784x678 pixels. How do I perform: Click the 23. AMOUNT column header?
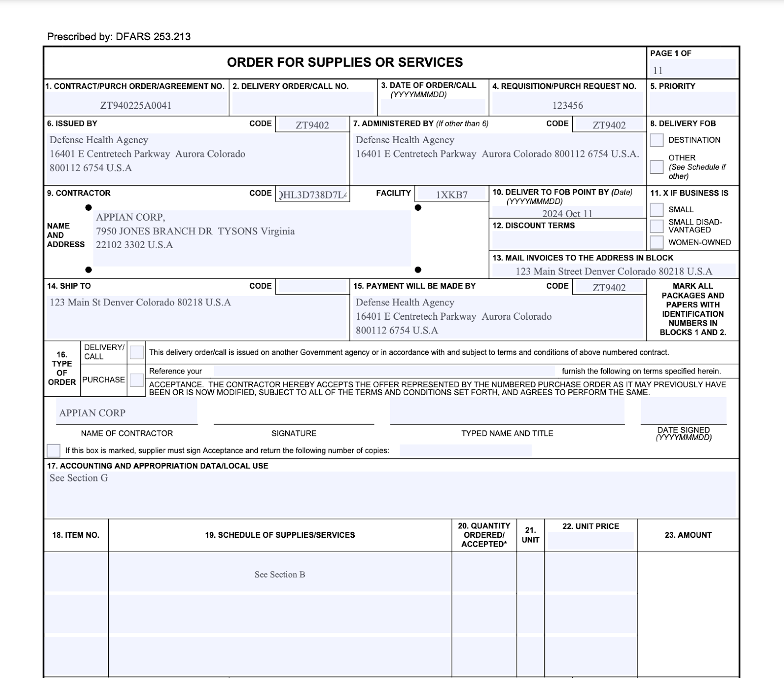tap(688, 535)
